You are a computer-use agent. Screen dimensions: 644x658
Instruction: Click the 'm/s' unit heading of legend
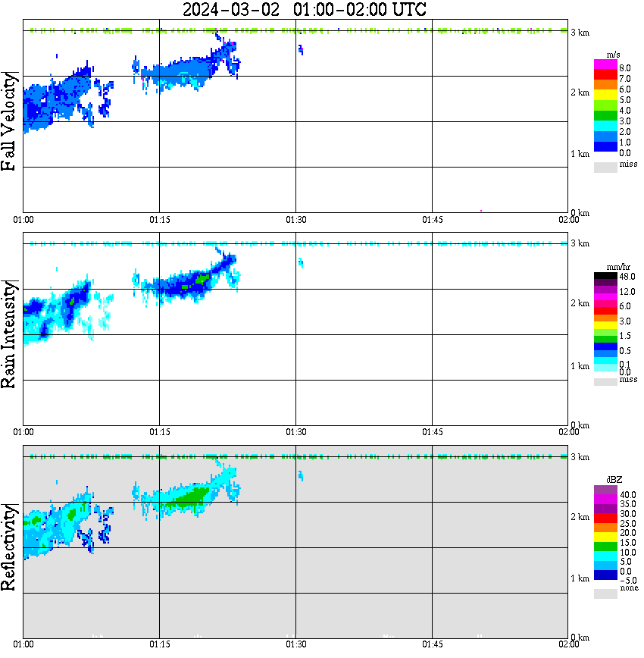[x=613, y=55]
